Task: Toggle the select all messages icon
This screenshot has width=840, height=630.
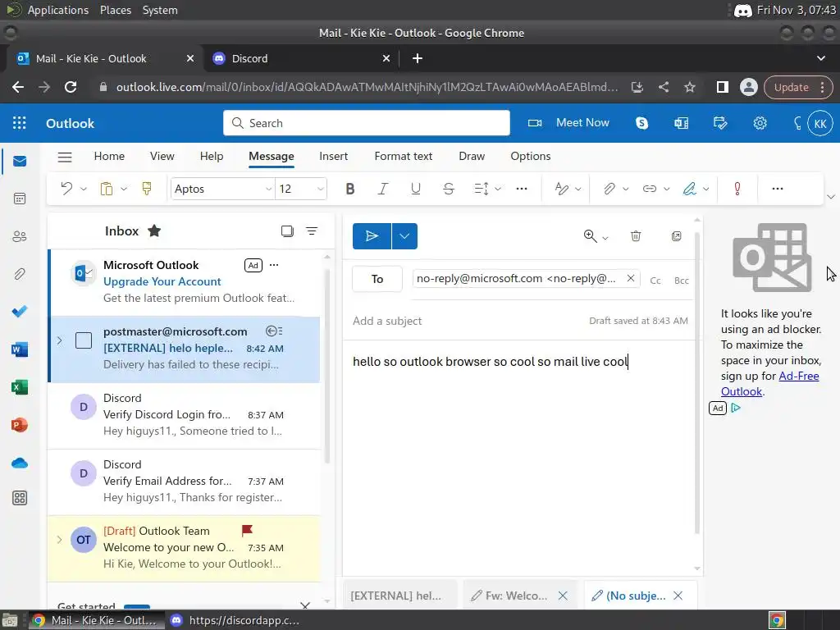Action: [287, 231]
